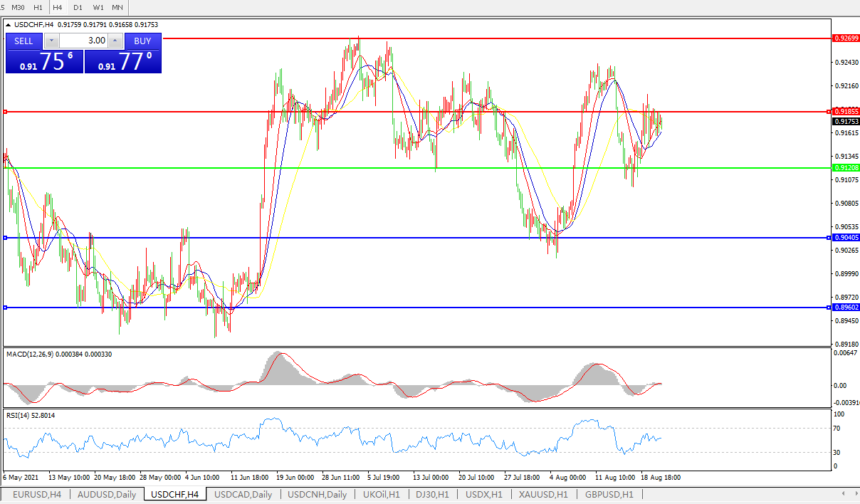Select the H1 timeframe button
860x504 pixels.
point(38,7)
